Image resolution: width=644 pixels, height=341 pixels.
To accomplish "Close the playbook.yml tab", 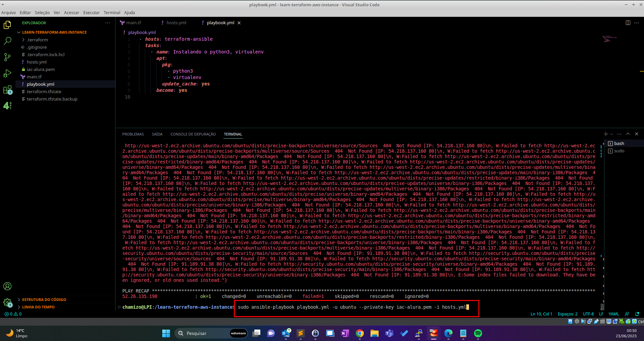I will 239,23.
